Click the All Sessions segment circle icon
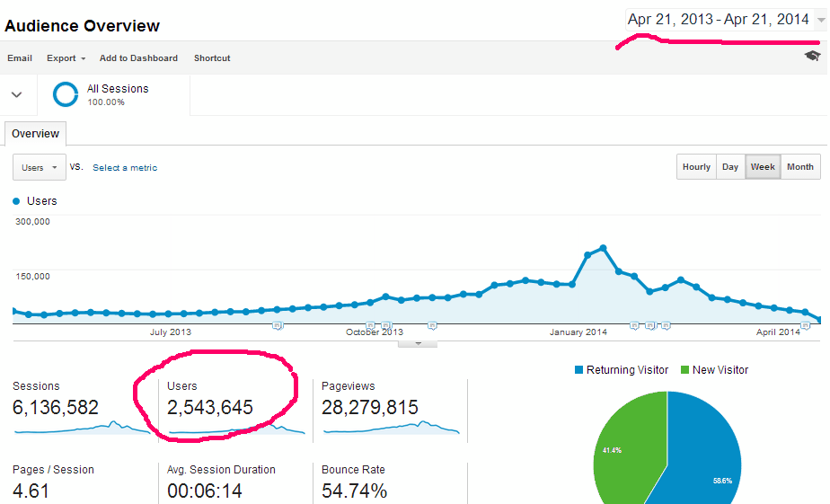 click(x=66, y=94)
